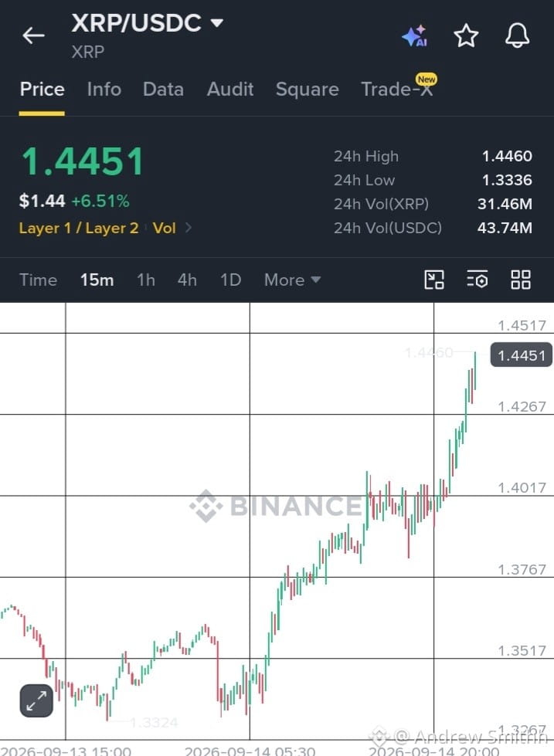Open the AI sparkle assistant icon

click(x=415, y=36)
